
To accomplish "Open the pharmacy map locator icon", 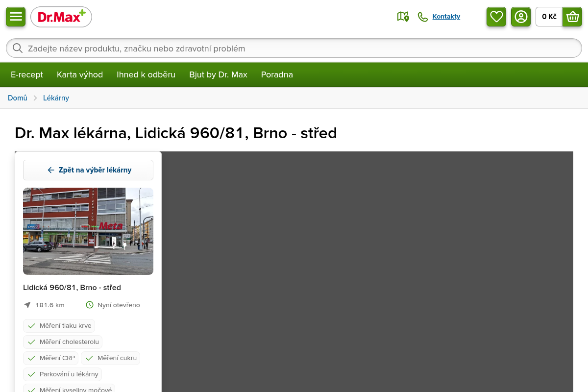I will (x=403, y=17).
